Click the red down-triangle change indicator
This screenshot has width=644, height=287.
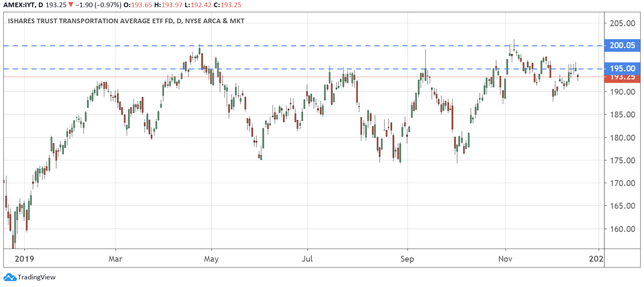(x=70, y=5)
